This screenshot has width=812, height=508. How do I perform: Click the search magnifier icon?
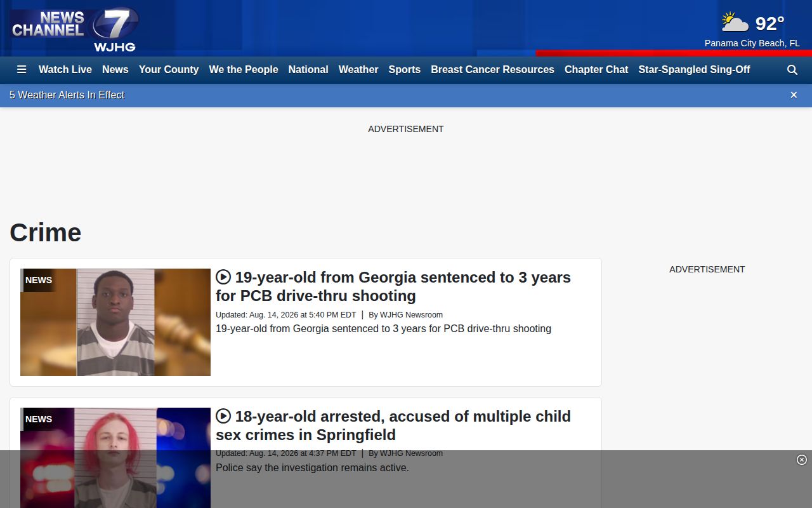pyautogui.click(x=792, y=70)
